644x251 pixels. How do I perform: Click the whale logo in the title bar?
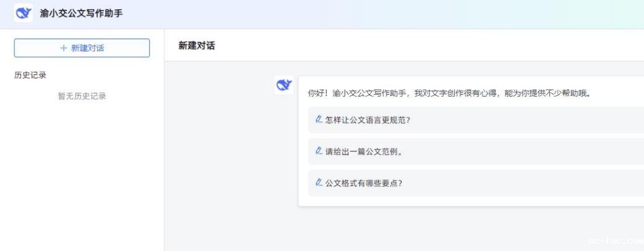24,14
